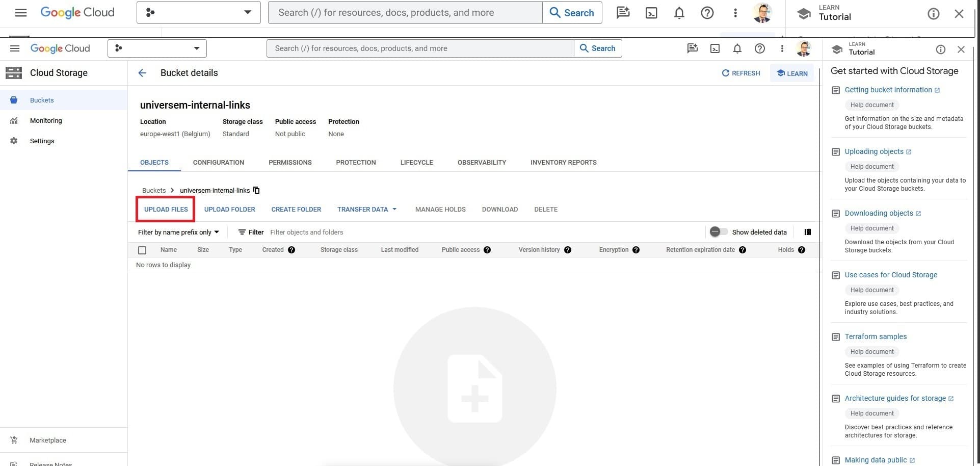Open the inner navigation hamburger menu
This screenshot has width=980, height=466.
coord(15,48)
